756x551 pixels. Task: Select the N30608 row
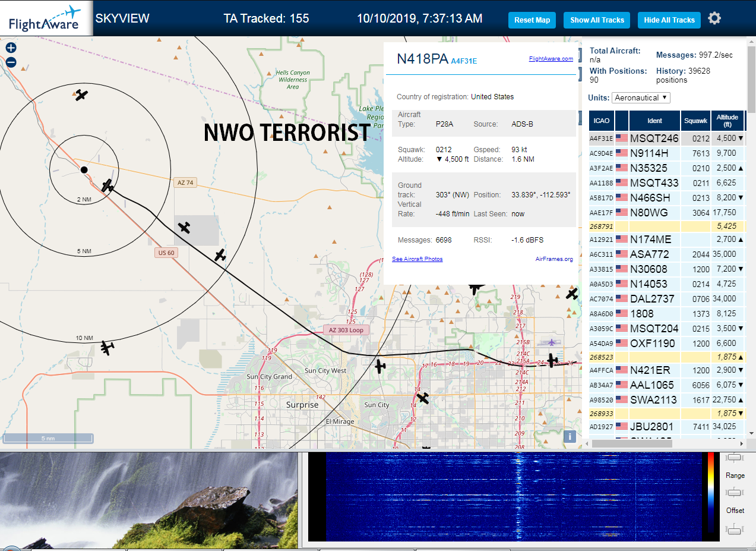666,269
